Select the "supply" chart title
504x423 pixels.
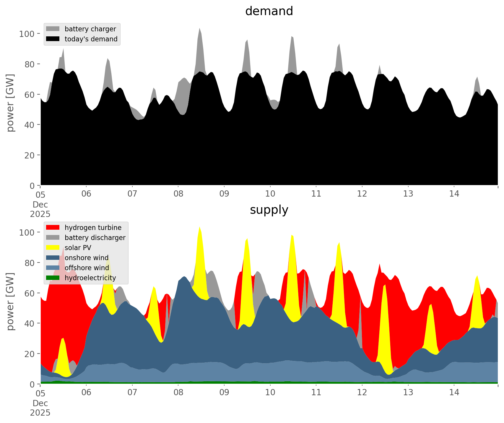(x=269, y=210)
